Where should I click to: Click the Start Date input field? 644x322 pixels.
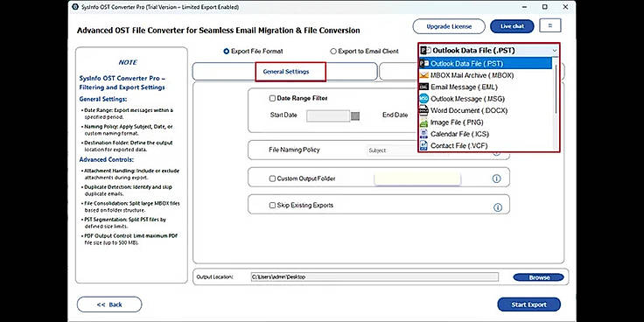tap(328, 116)
